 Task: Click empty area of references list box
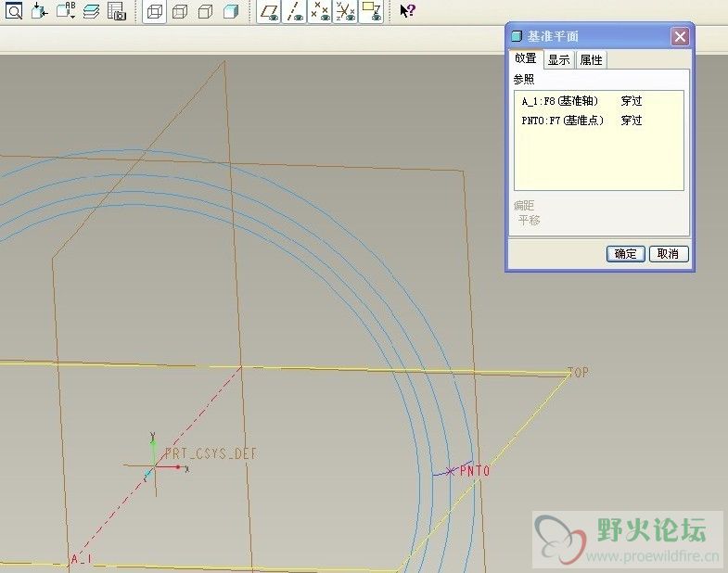(x=599, y=160)
